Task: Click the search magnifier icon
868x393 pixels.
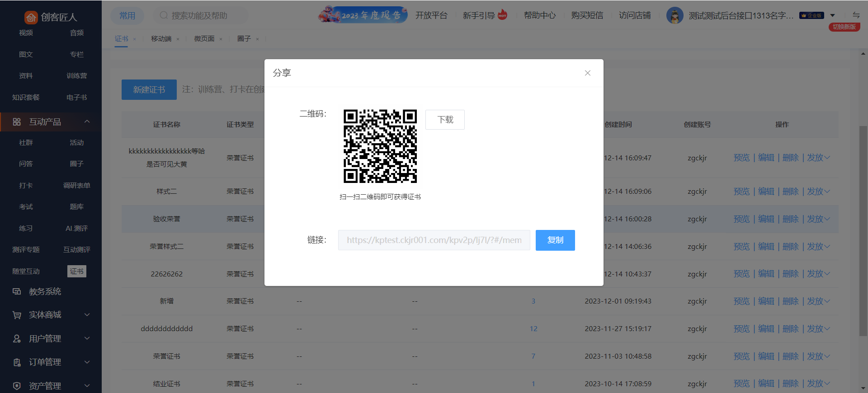Action: pos(164,15)
